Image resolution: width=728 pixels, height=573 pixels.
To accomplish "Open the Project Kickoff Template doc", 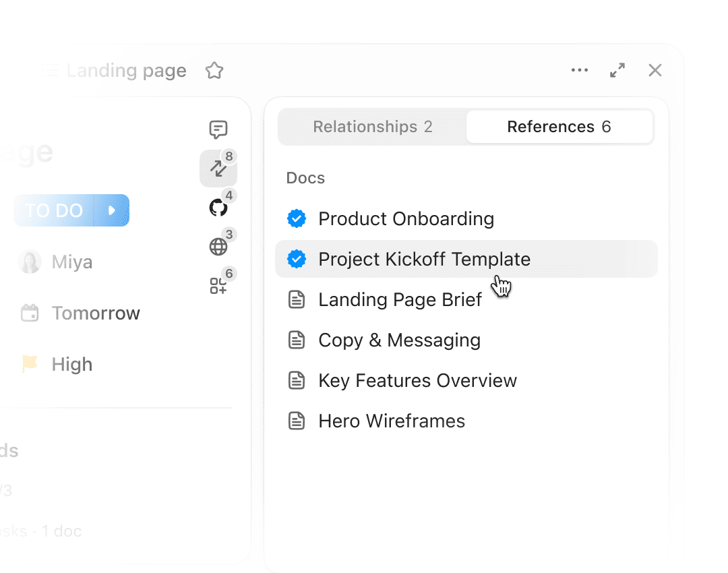I will point(466,259).
